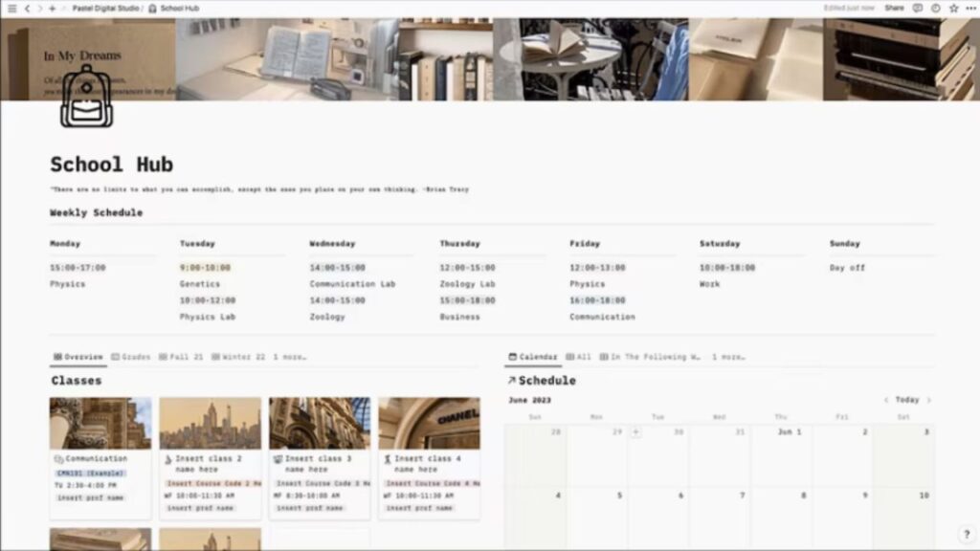Viewport: 980px width, 551px height.
Task: Open the sidebar hamburger menu
Action: (x=11, y=8)
